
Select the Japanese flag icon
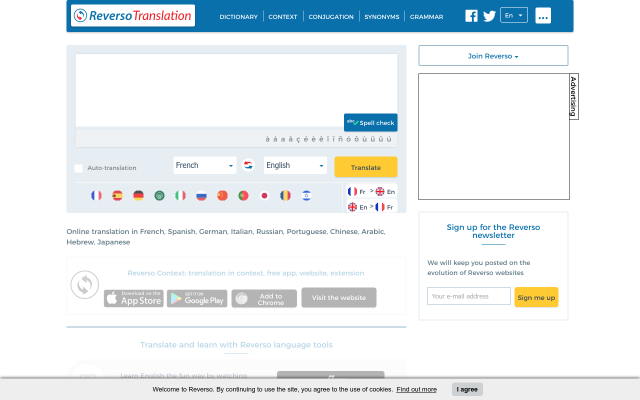pos(264,196)
